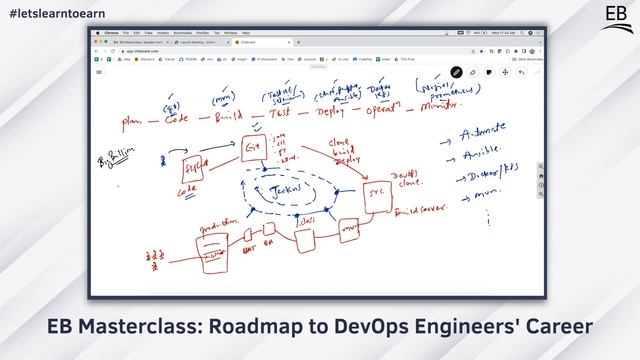The image size is (640, 360).
Task: Click the handwritten 'Git' box
Action: tap(253, 148)
